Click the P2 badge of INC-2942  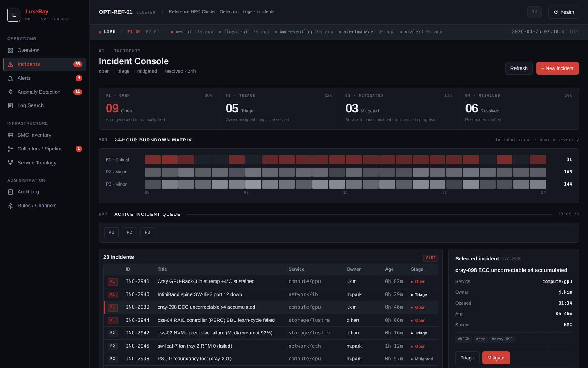pos(113,333)
